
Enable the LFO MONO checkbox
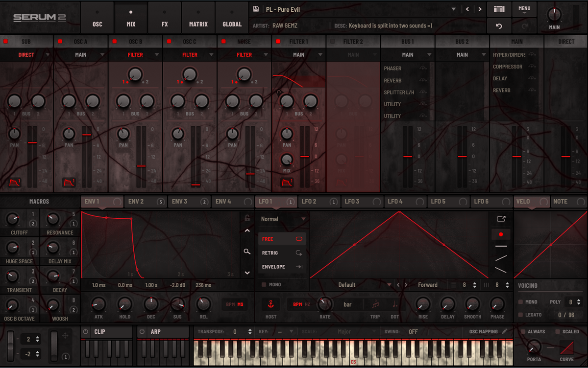(264, 284)
